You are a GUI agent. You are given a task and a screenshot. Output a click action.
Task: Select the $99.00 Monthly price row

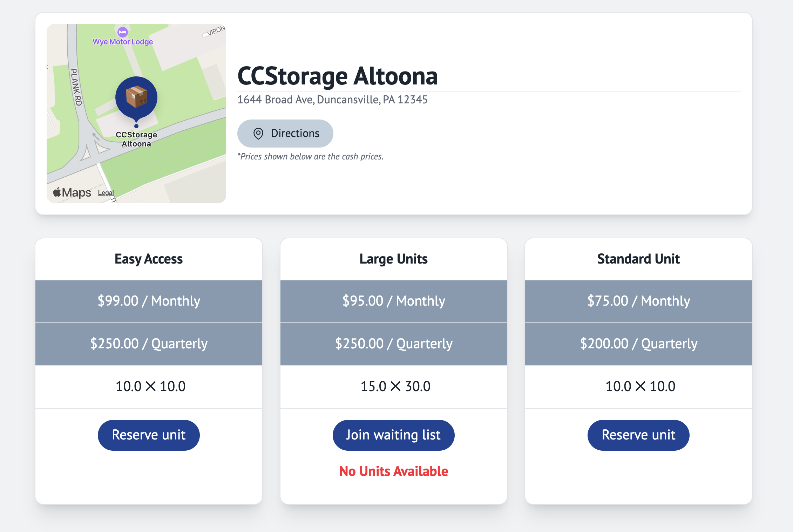coord(148,301)
